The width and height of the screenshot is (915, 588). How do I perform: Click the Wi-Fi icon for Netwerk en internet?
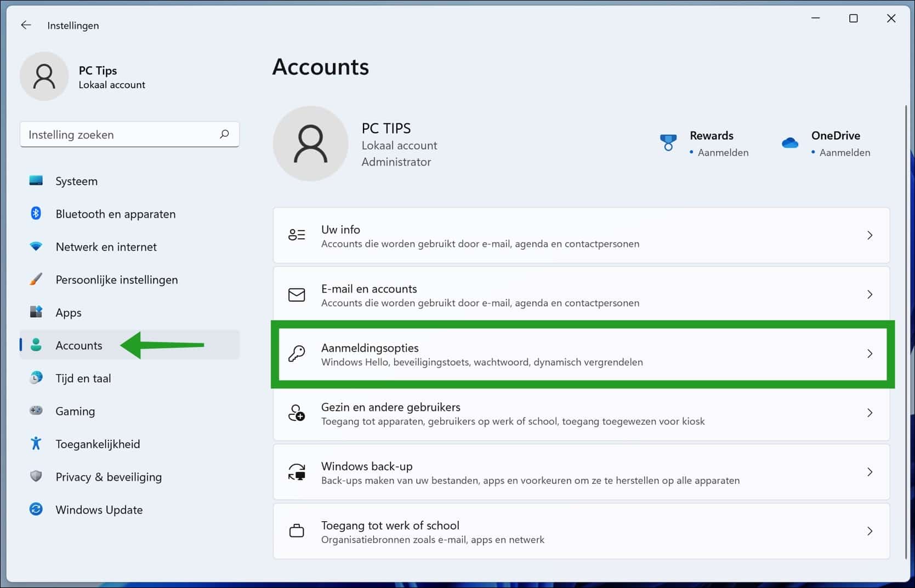36,247
